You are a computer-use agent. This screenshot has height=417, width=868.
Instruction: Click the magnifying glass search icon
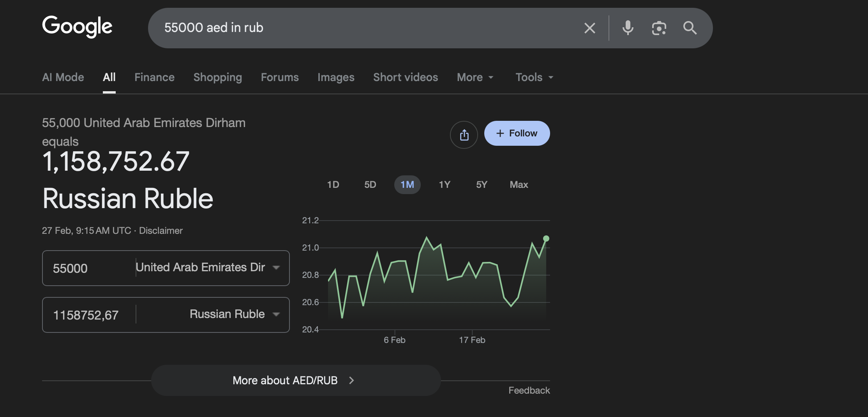click(690, 28)
